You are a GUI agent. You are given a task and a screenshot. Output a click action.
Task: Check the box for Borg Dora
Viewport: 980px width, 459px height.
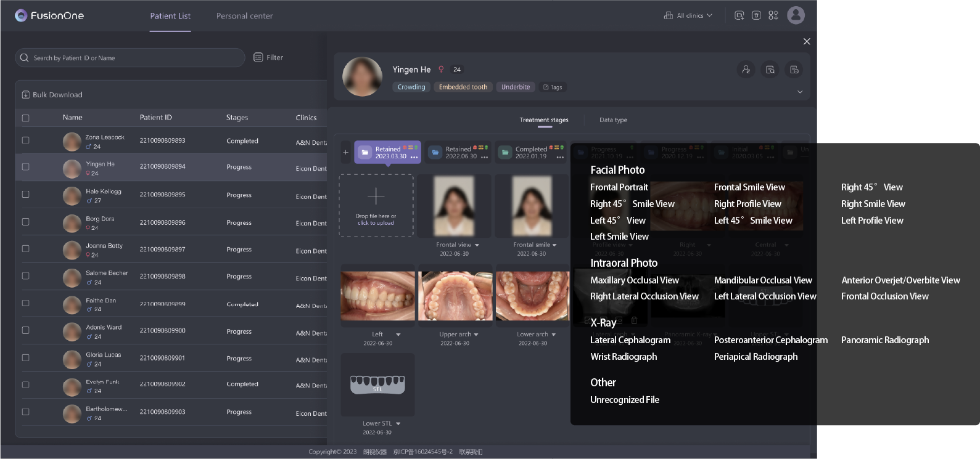coord(26,222)
